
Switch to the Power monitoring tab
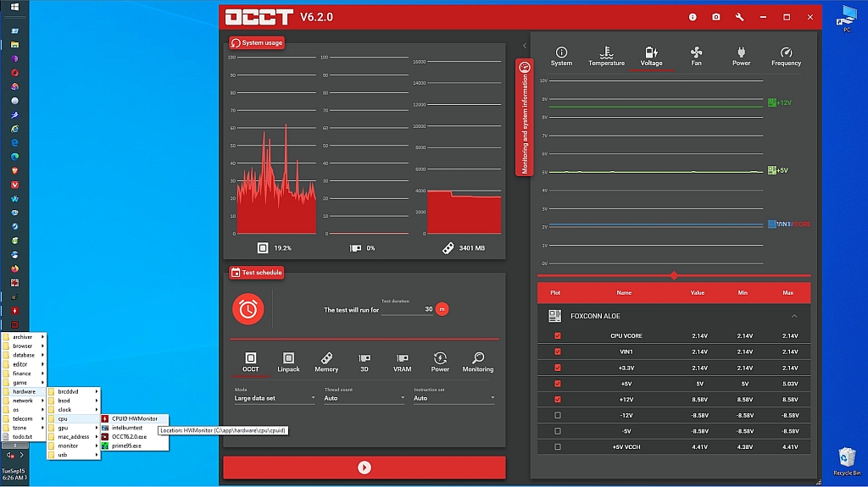pyautogui.click(x=741, y=57)
